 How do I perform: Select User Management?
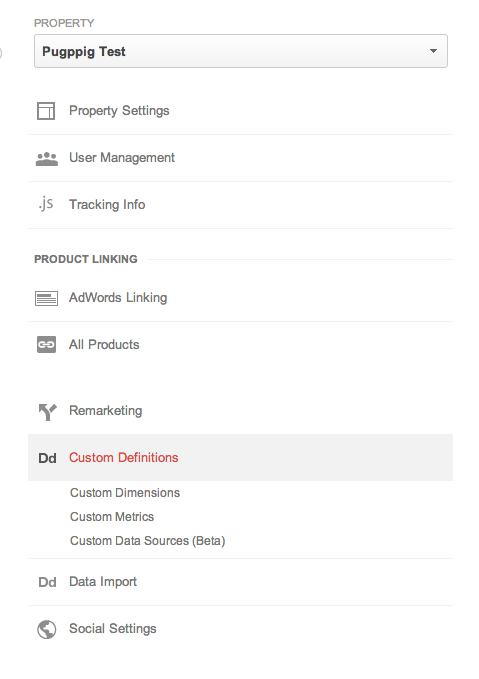pyautogui.click(x=240, y=158)
